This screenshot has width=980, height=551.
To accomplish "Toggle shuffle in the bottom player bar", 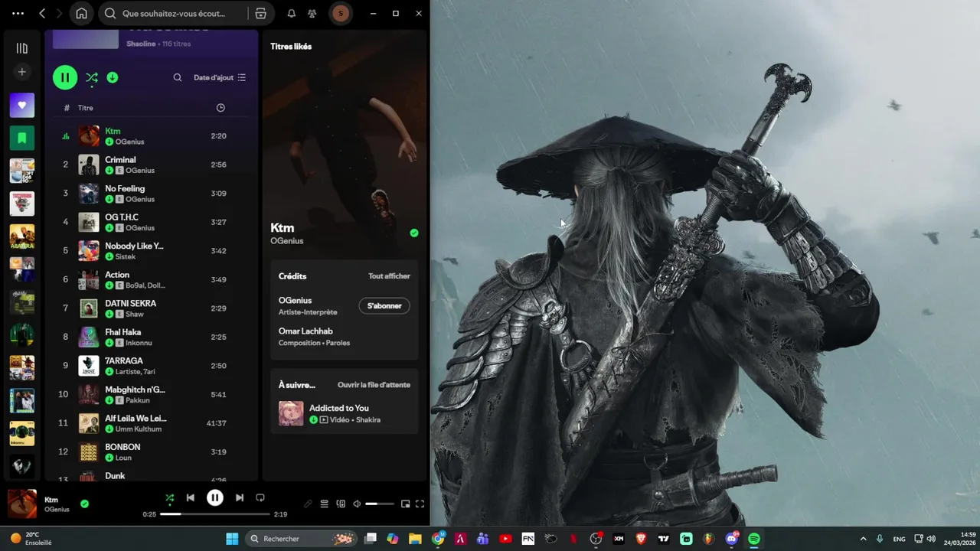I will (170, 497).
